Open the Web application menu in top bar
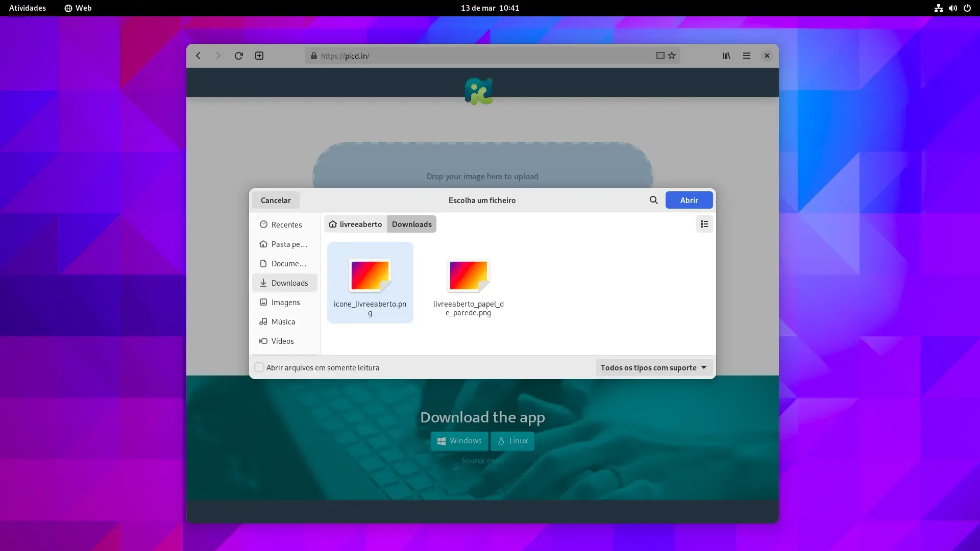The image size is (980, 551). tap(78, 8)
